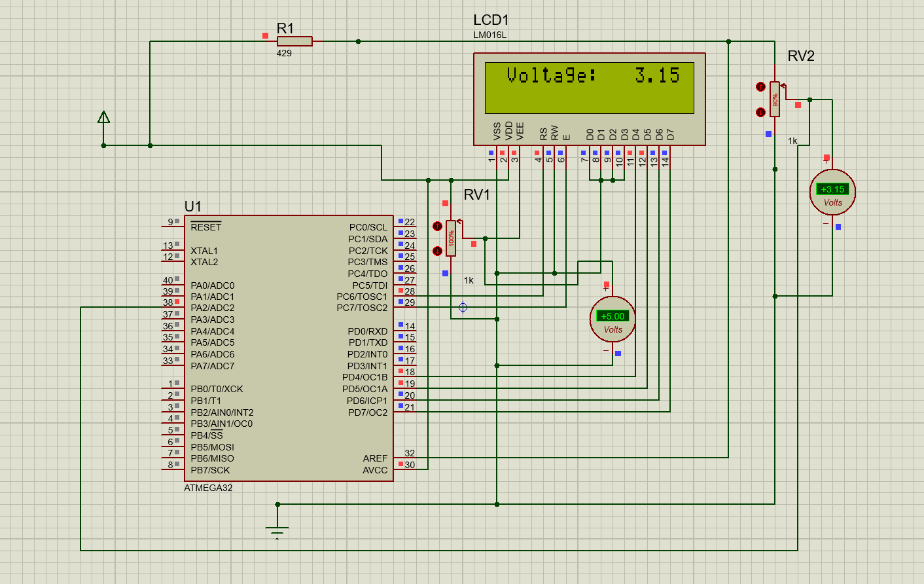
Task: Click the PB5/MOSI pin label
Action: coord(212,447)
